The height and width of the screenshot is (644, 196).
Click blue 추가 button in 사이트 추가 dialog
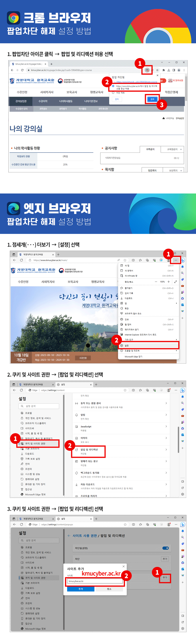81,589
